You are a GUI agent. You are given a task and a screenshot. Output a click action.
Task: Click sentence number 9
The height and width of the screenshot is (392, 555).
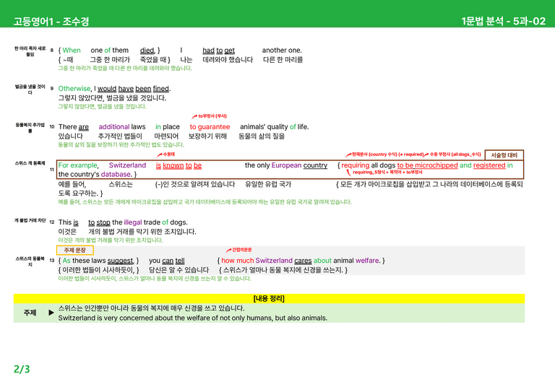(52, 88)
